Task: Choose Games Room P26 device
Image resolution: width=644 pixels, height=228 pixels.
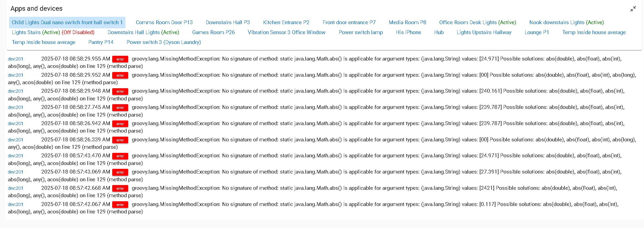Action: pos(213,32)
